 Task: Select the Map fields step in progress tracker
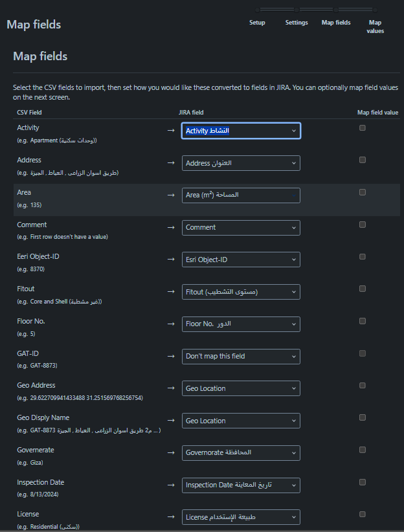[336, 23]
